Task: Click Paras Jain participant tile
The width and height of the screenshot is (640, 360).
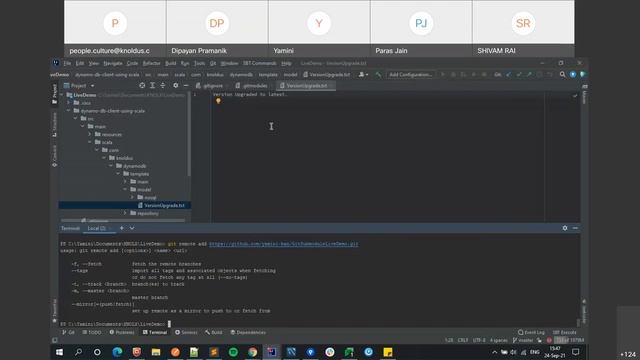Action: click(x=421, y=29)
